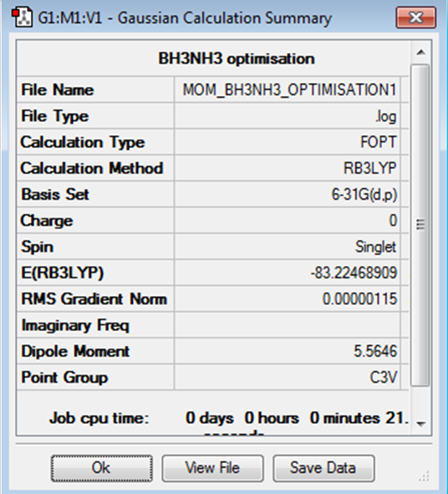This screenshot has height=494, width=448.
Task: Click the scrollbar down arrow
Action: coord(421,424)
